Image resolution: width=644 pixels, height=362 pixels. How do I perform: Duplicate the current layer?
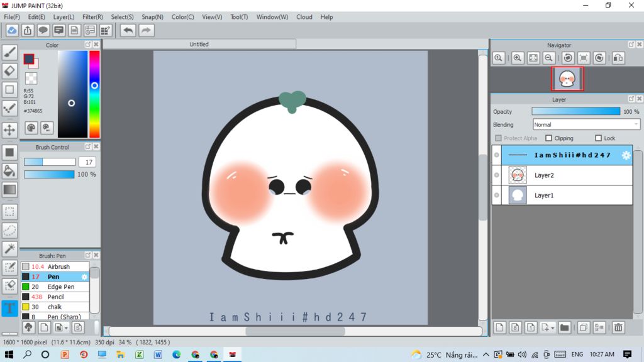coord(584,327)
